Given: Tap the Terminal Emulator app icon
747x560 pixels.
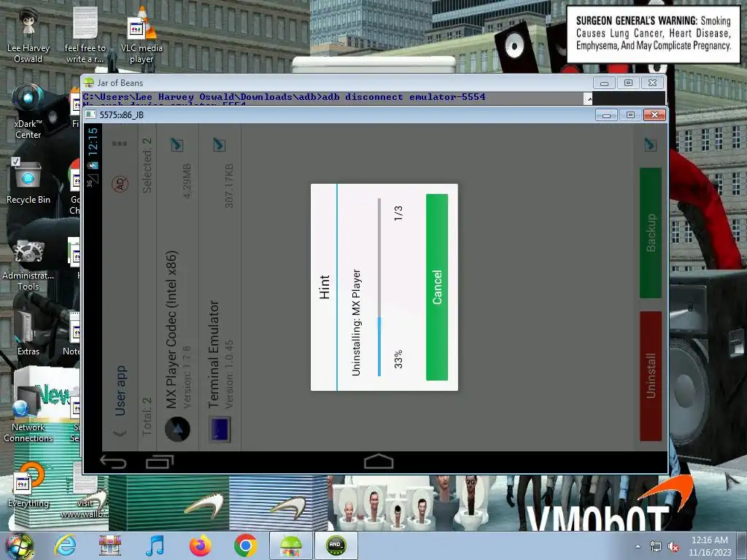Looking at the screenshot, I should click(x=220, y=429).
